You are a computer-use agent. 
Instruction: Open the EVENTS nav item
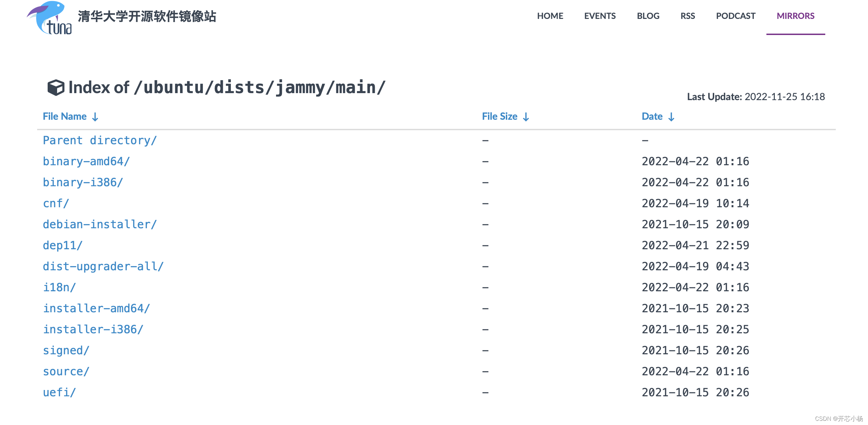pyautogui.click(x=600, y=16)
